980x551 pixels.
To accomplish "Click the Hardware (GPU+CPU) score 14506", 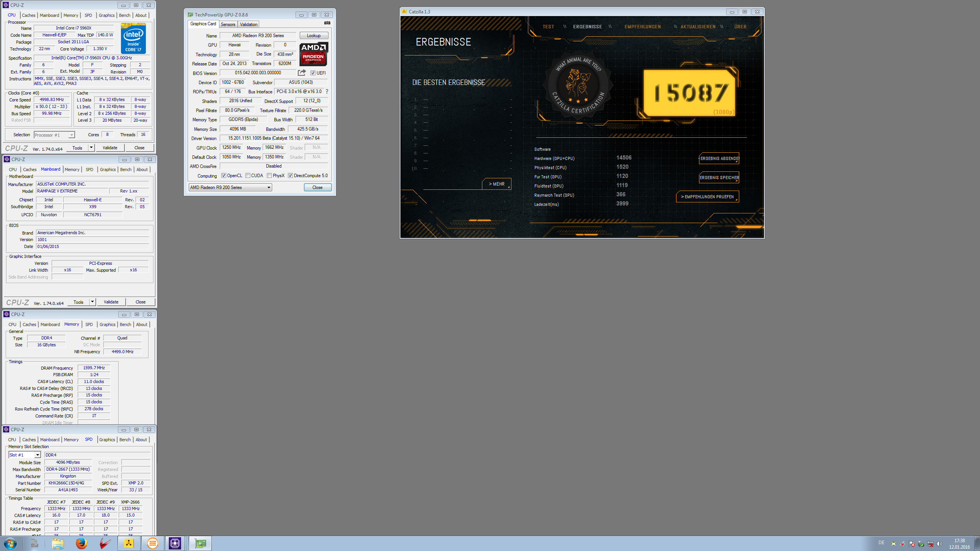I will 624,158.
